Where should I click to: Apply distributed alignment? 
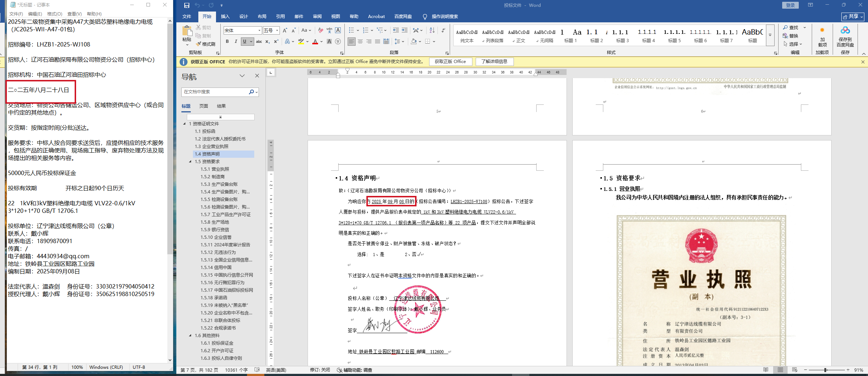(386, 41)
